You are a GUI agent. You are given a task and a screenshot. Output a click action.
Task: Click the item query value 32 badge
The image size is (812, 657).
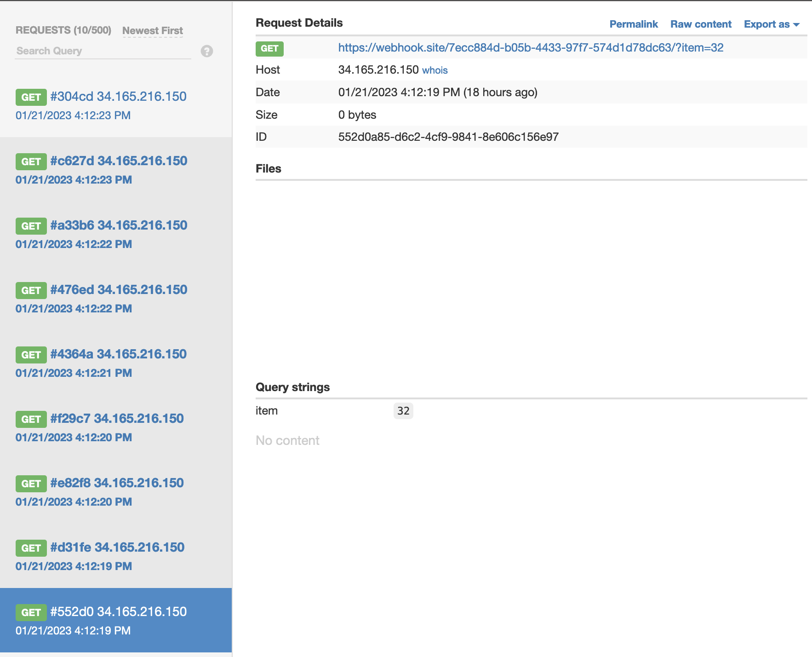(403, 411)
